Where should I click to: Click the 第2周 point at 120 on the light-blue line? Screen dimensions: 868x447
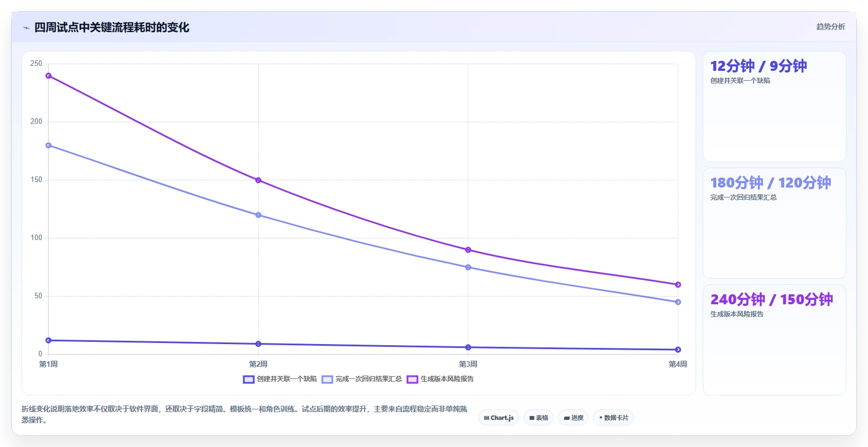258,215
